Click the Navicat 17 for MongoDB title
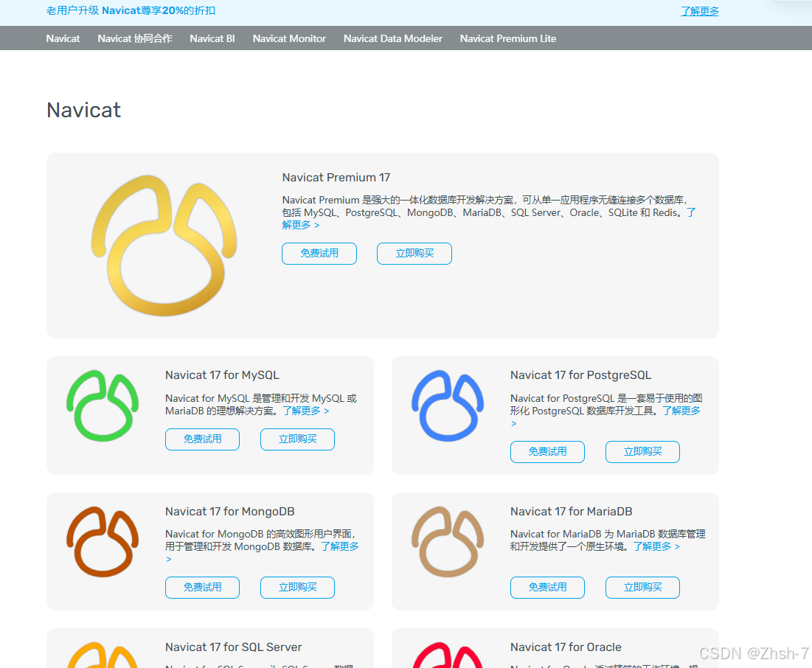 (x=230, y=511)
